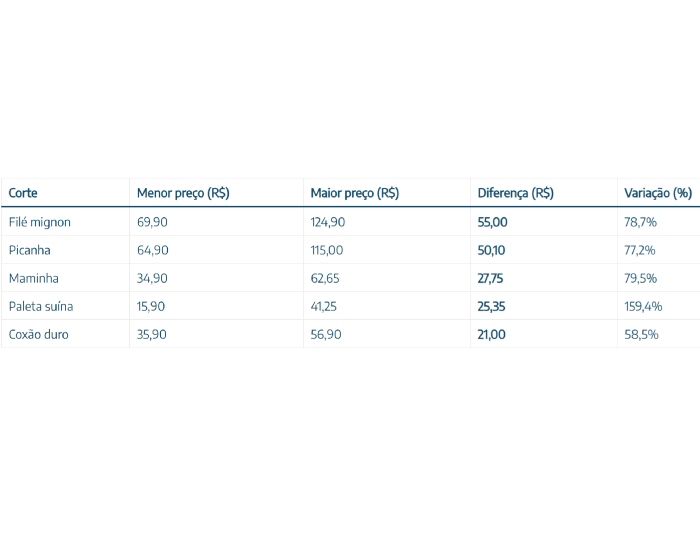Click the Maior preço (R$) column header
Image resolution: width=700 pixels, height=550 pixels.
pyautogui.click(x=354, y=193)
